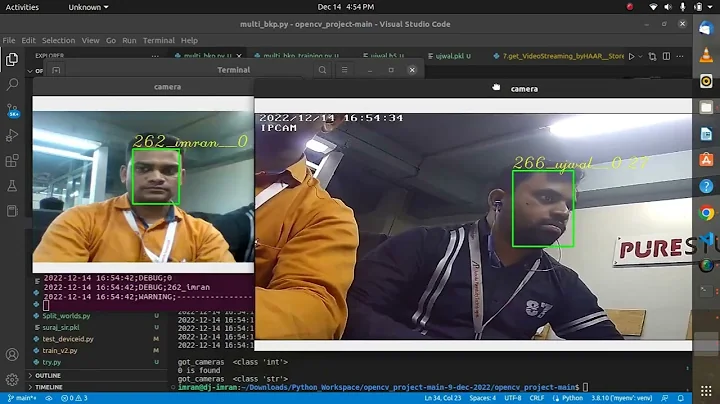The height and width of the screenshot is (404, 720).
Task: Open Ubuntu Software from dock
Action: pyautogui.click(x=706, y=160)
